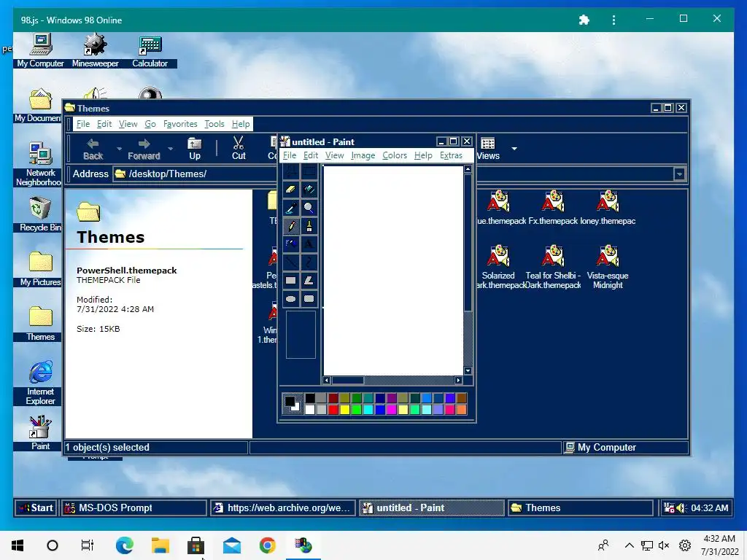Pick the red color swatch in palette
The width and height of the screenshot is (747, 560).
[333, 410]
